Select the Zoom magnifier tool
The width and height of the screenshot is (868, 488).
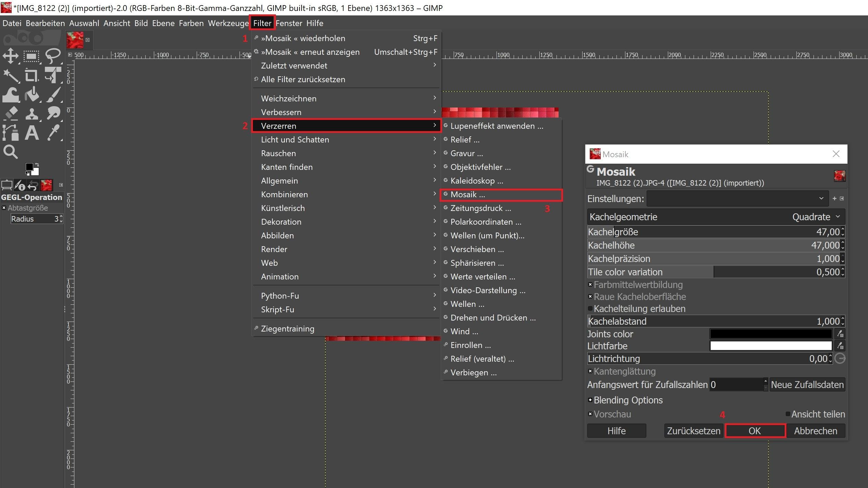10,152
